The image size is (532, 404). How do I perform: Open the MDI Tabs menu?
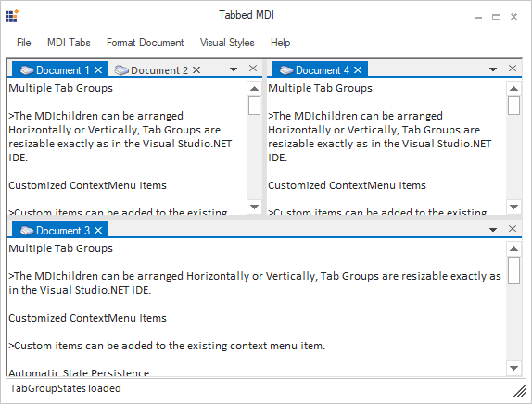(x=69, y=43)
